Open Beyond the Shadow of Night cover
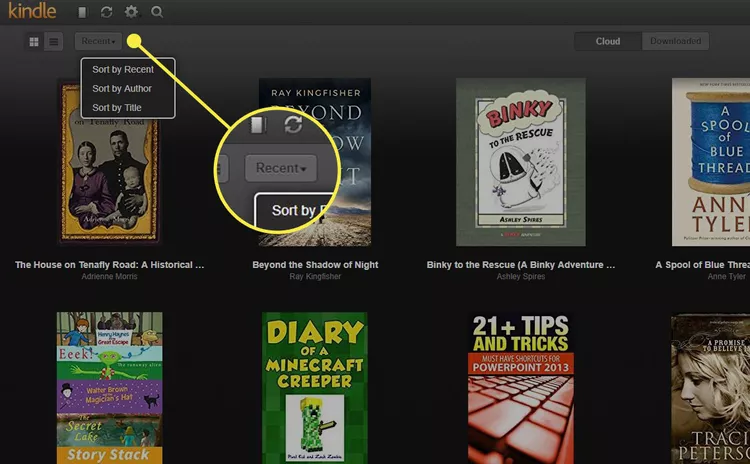Viewport: 750px width, 464px height. coord(315,162)
